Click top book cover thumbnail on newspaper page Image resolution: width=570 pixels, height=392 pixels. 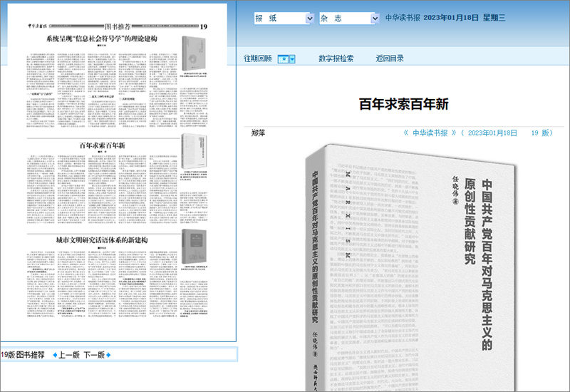click(x=194, y=53)
